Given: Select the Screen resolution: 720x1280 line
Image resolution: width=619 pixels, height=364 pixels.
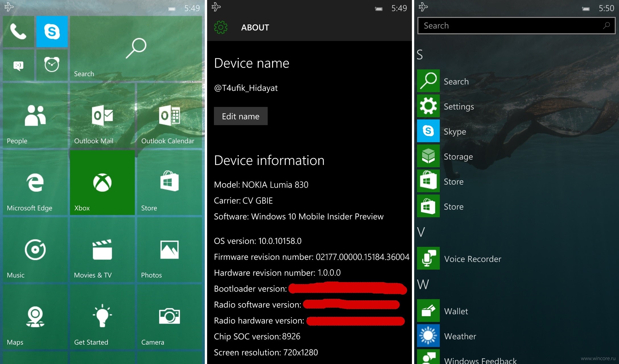Looking at the screenshot, I should click(x=266, y=353).
